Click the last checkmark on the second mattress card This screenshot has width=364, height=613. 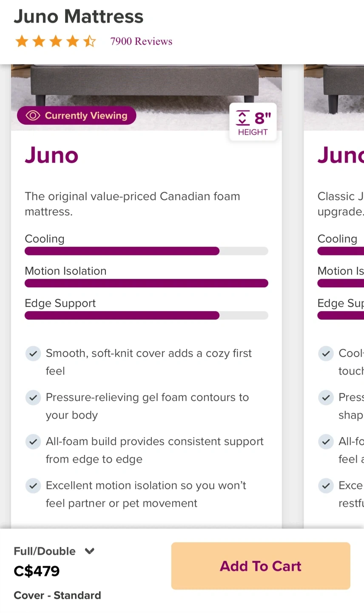pos(326,486)
